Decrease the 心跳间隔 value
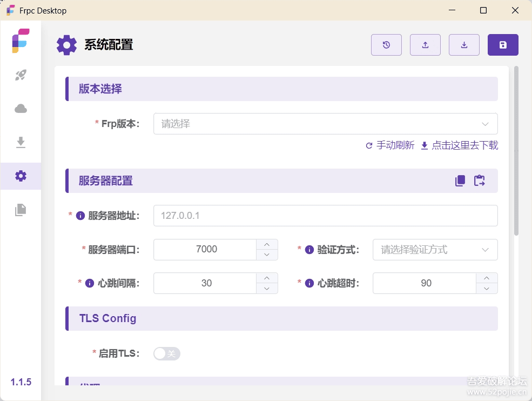Viewport: 532px width, 401px height. [x=267, y=289]
